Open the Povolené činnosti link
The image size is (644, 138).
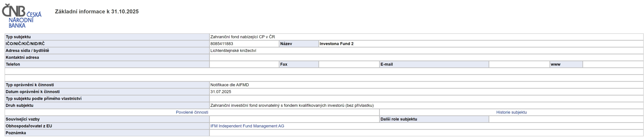pos(192,112)
